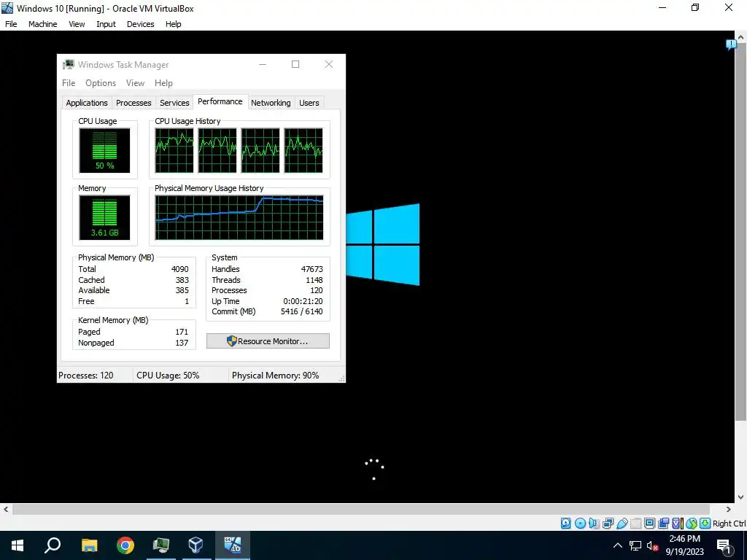
Task: Open Task Manager File menu
Action: 69,83
